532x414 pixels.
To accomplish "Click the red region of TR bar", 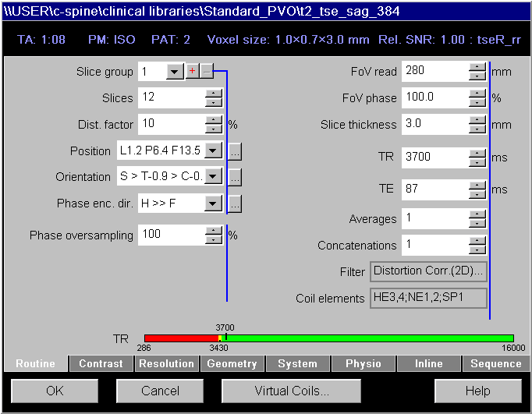I will pyautogui.click(x=181, y=338).
